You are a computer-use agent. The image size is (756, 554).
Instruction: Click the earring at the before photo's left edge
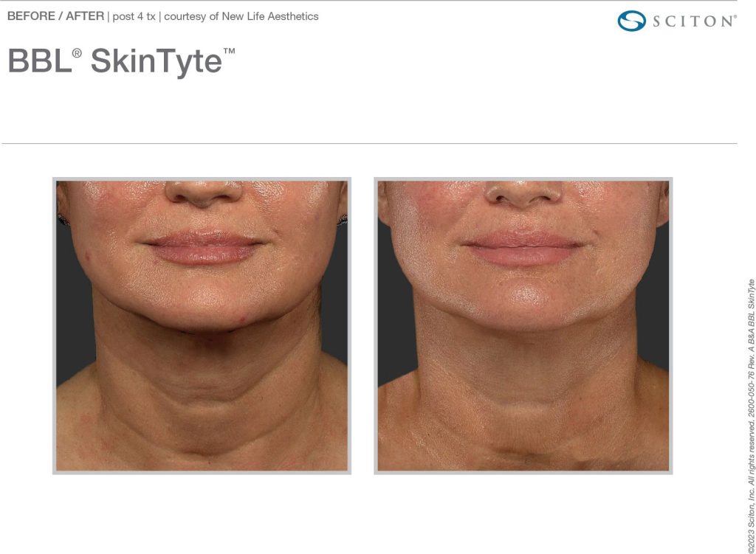[63, 220]
